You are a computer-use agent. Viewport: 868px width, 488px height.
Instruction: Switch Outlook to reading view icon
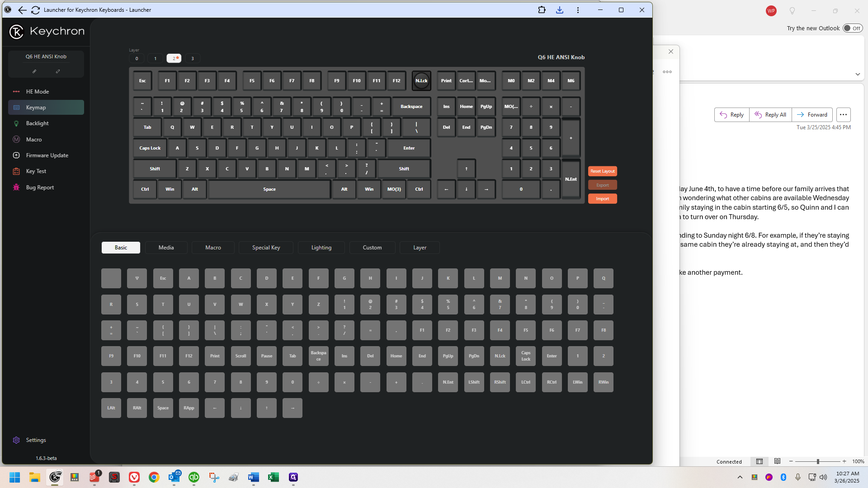(x=777, y=461)
